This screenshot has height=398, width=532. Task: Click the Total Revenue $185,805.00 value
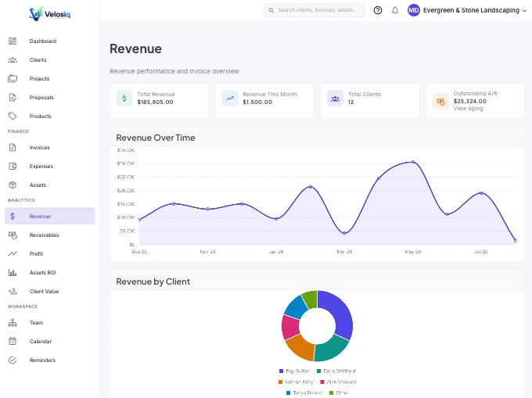click(155, 102)
